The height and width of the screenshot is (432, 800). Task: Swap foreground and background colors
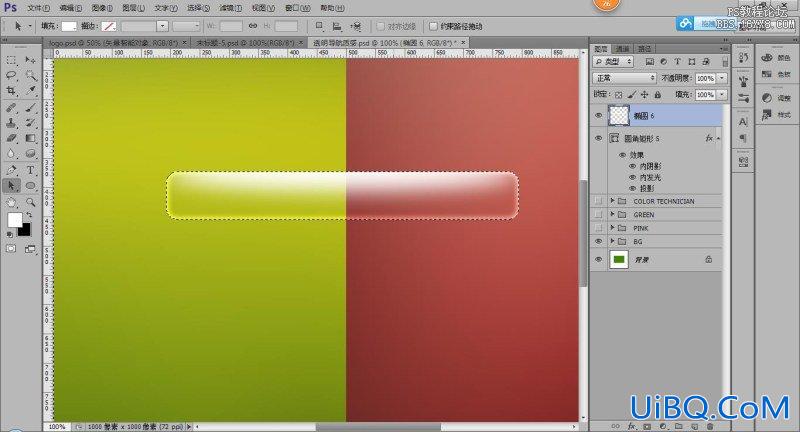click(x=29, y=215)
